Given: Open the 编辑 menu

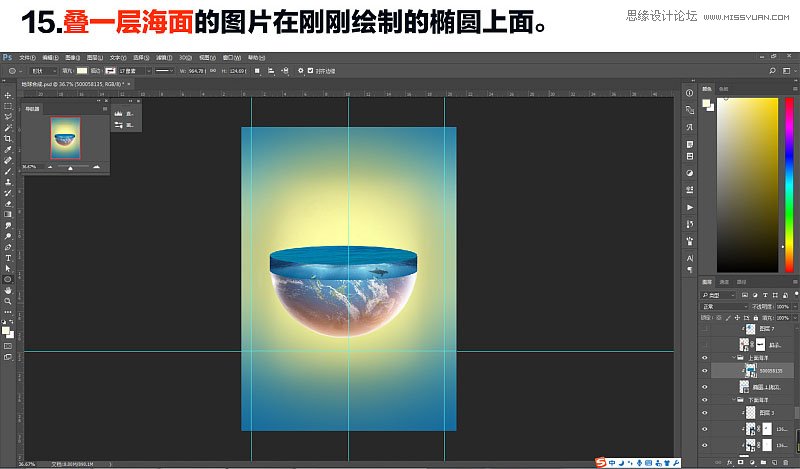Looking at the screenshot, I should (50, 58).
